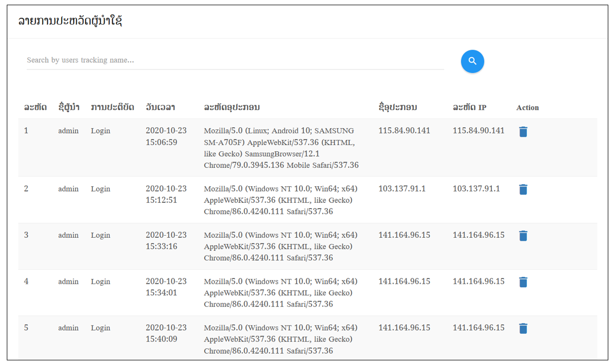Focus the users tracking name search field
Image resolution: width=613 pixels, height=364 pixels.
(x=235, y=60)
